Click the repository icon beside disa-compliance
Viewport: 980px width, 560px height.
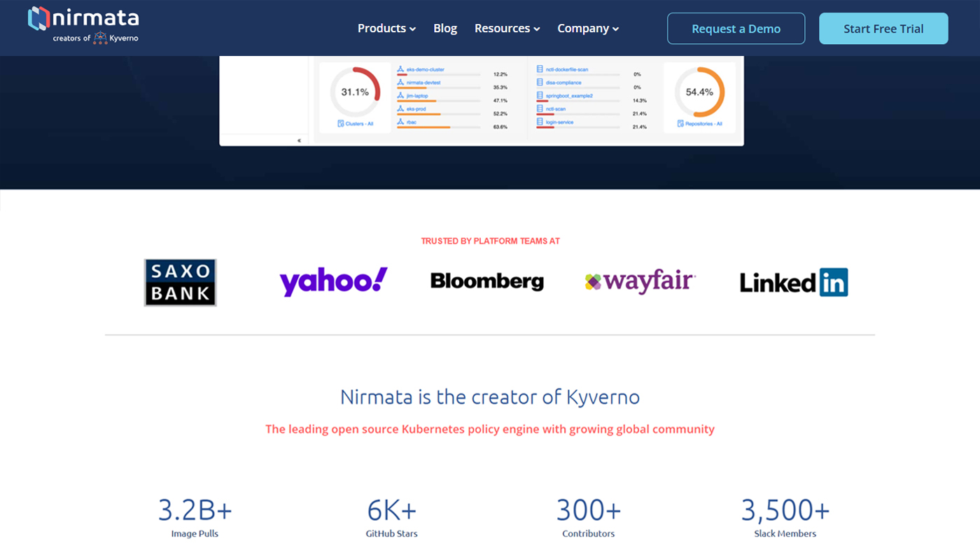click(x=540, y=82)
